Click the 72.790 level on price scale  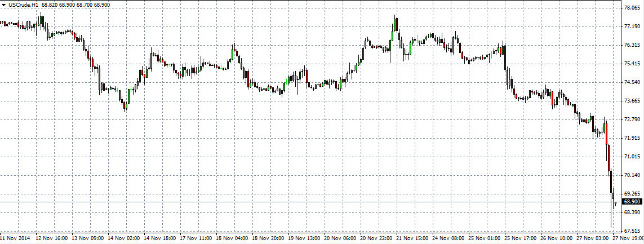tap(632, 119)
